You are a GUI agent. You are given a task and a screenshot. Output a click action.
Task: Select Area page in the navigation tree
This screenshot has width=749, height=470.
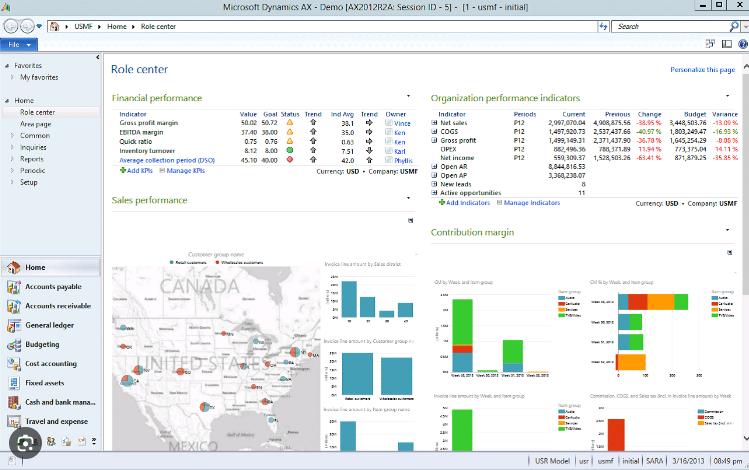point(35,124)
